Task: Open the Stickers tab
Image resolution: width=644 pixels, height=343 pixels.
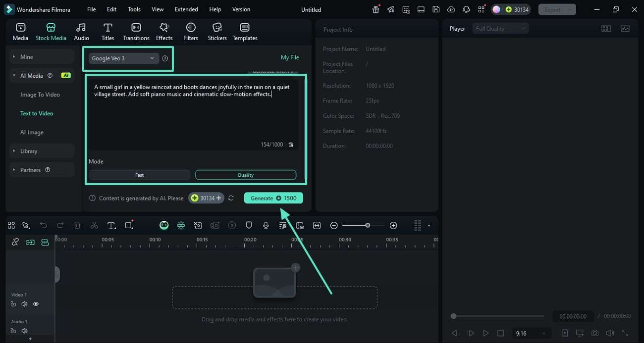Action: pyautogui.click(x=217, y=32)
